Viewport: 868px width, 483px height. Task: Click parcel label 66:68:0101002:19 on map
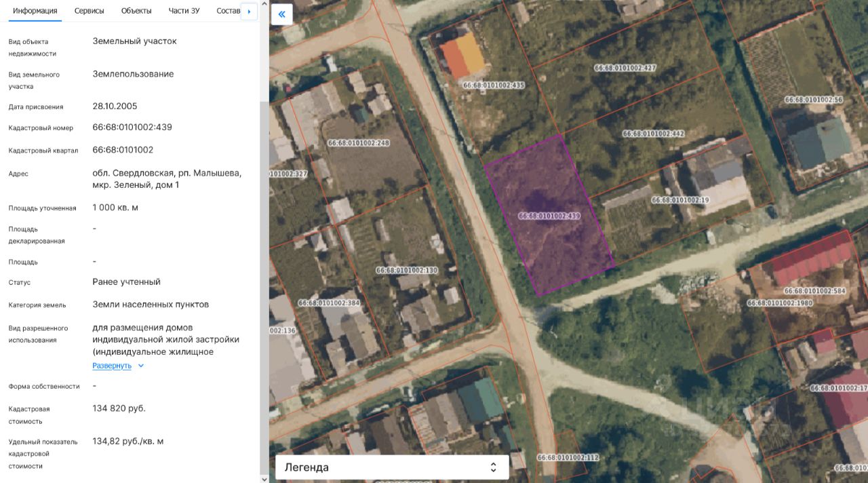680,200
